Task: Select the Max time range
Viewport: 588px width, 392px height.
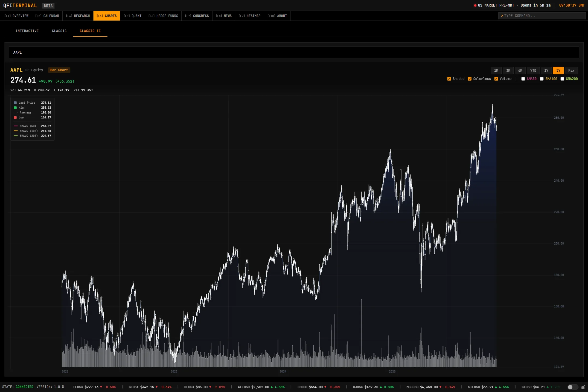Action: click(x=571, y=70)
